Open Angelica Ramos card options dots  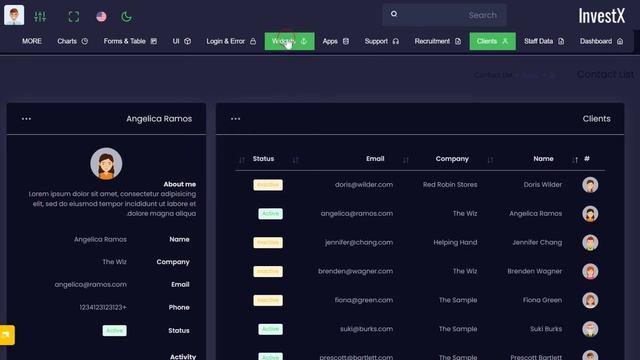(27, 119)
